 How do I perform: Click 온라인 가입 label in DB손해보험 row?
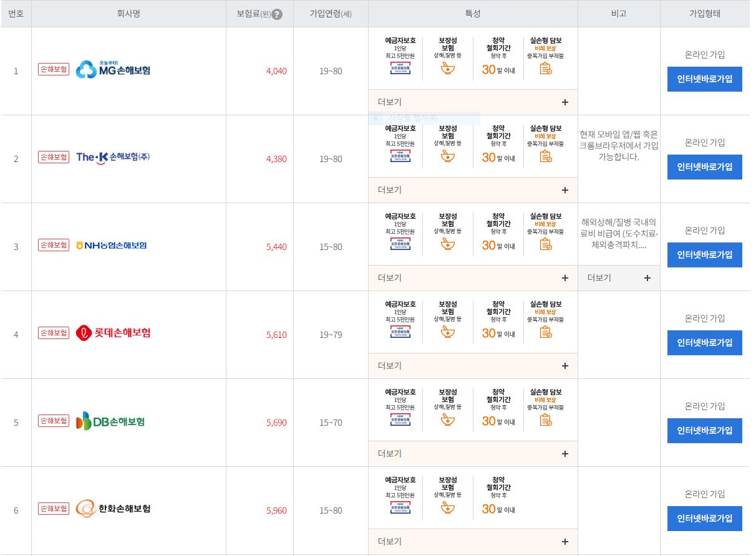705,406
